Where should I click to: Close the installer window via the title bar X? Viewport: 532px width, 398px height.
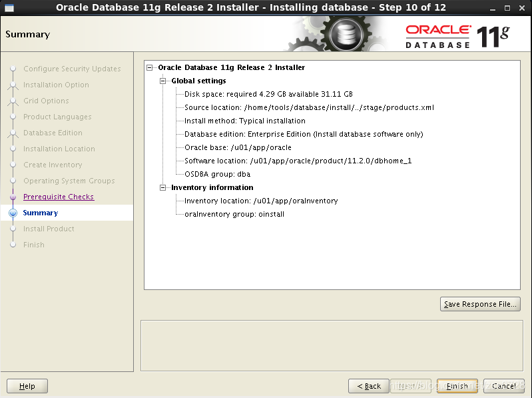click(522, 8)
